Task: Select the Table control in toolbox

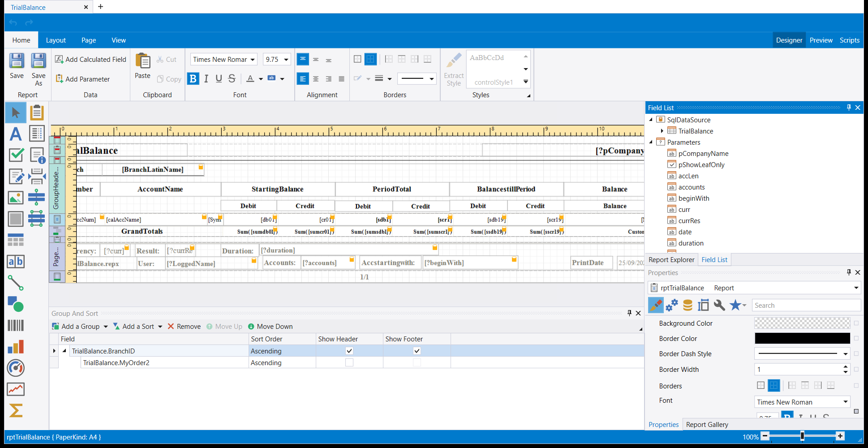Action: point(16,240)
